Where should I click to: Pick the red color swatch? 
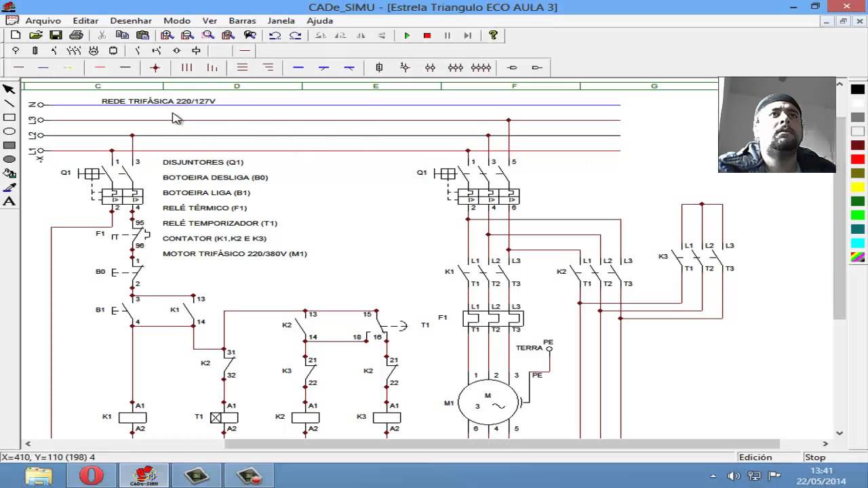coord(858,159)
